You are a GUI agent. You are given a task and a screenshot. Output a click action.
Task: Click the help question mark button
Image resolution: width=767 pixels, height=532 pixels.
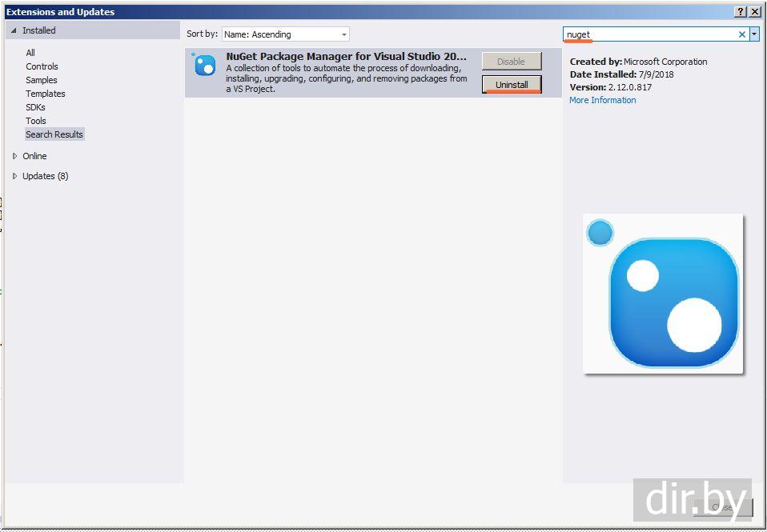tap(740, 12)
